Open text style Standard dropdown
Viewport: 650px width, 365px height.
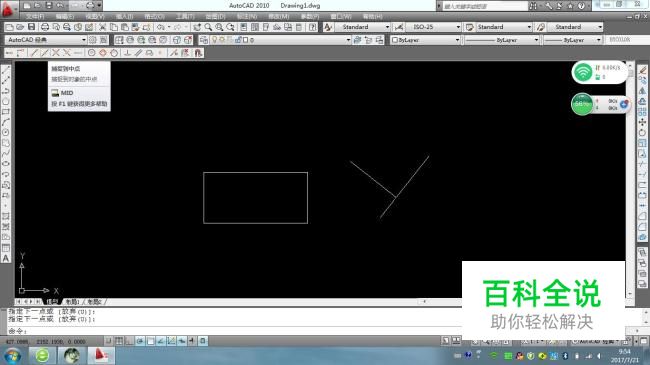pos(363,27)
